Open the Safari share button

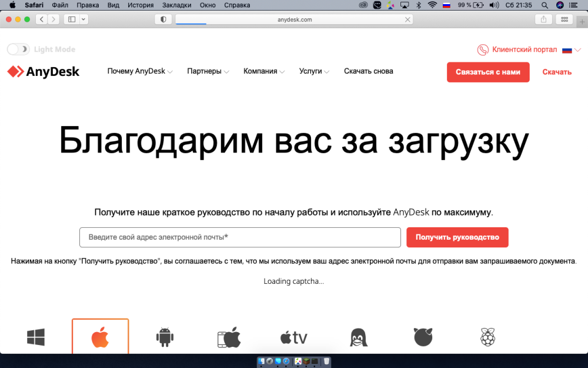pyautogui.click(x=543, y=19)
